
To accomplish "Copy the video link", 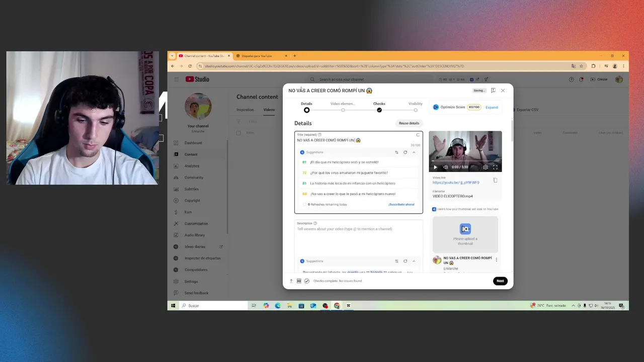I will click(495, 180).
